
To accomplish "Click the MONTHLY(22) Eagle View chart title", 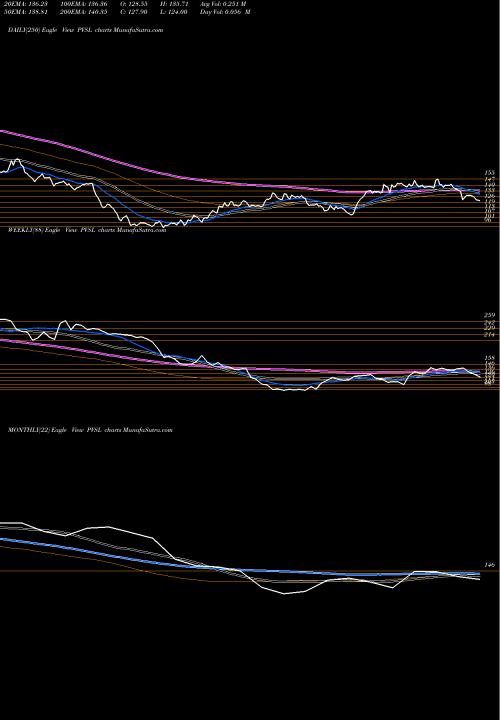I will point(90,430).
